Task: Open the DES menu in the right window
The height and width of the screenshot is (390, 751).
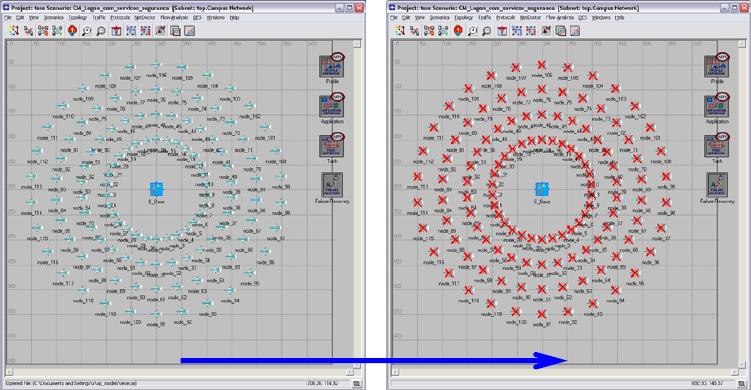Action: (582, 17)
